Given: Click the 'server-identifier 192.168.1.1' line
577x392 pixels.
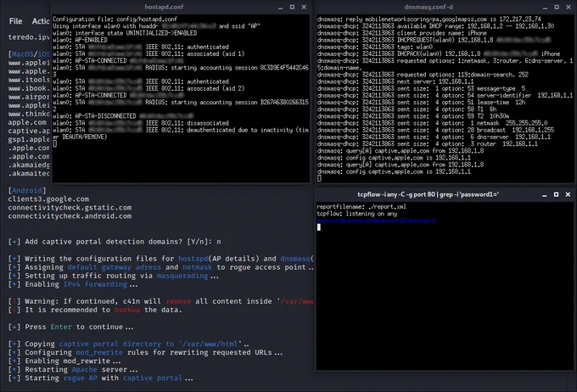Looking at the screenshot, I should click(x=445, y=95).
